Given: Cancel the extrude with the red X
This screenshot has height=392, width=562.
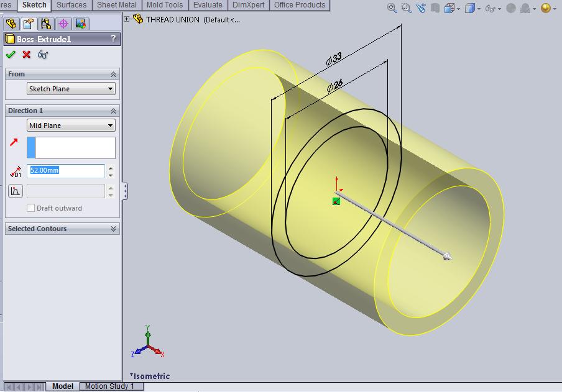Looking at the screenshot, I should tap(25, 55).
